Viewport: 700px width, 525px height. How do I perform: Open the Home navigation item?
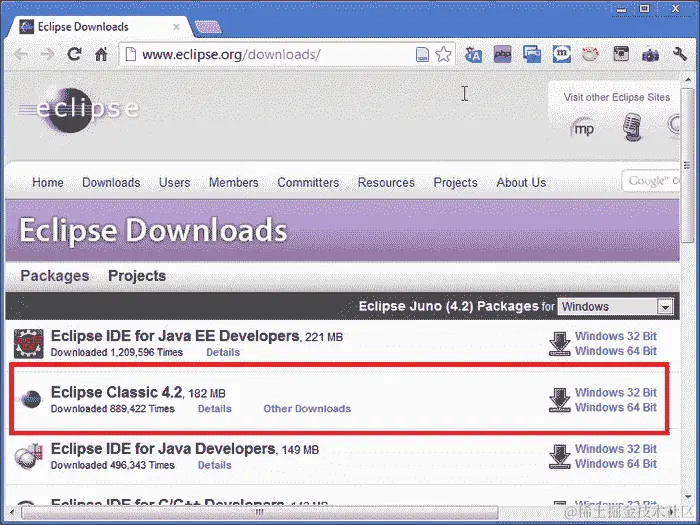(x=48, y=183)
